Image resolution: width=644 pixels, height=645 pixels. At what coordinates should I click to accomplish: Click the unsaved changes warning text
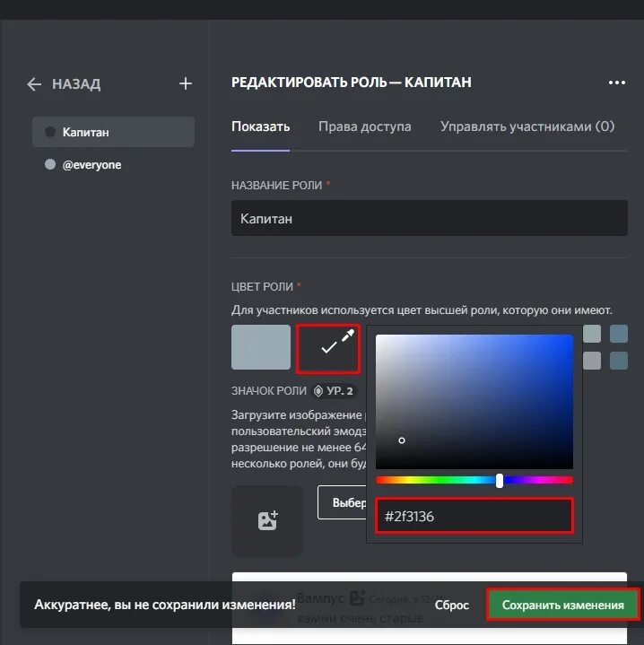point(165,605)
